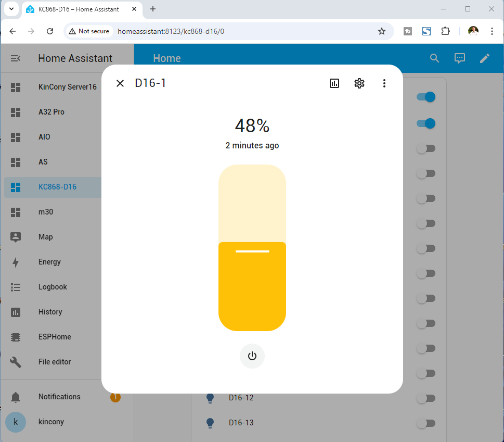This screenshot has height=442, width=504.
Task: Collapse the Home Assistant sidebar
Action: pyautogui.click(x=16, y=58)
